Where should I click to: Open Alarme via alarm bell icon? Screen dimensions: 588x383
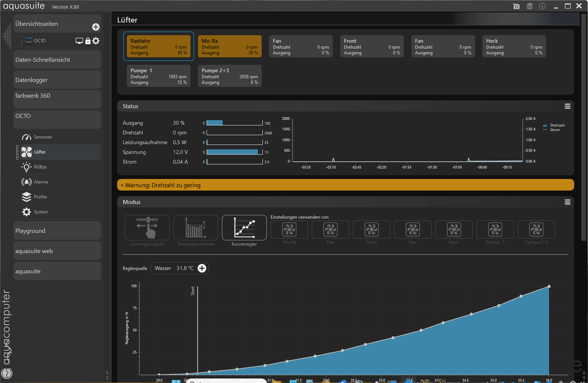27,182
